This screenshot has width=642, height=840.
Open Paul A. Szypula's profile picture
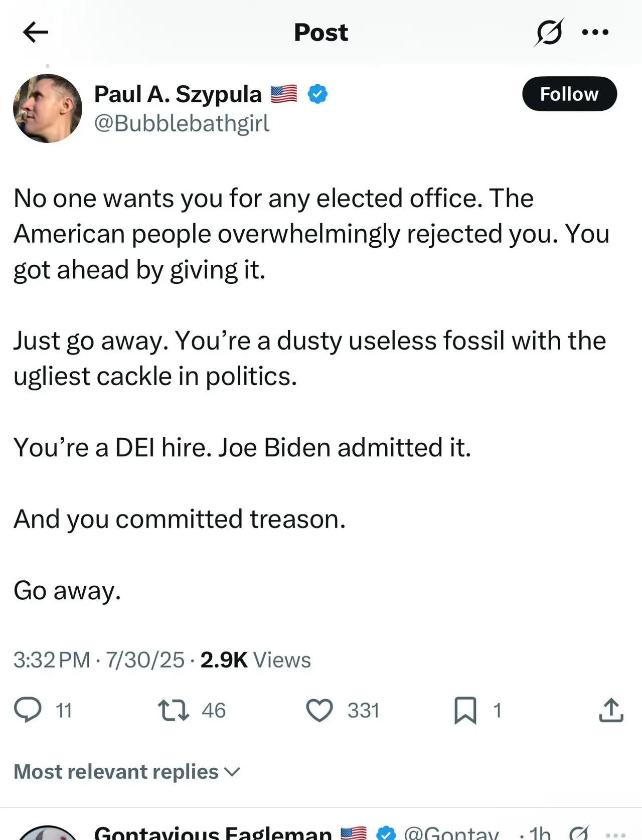(48, 108)
